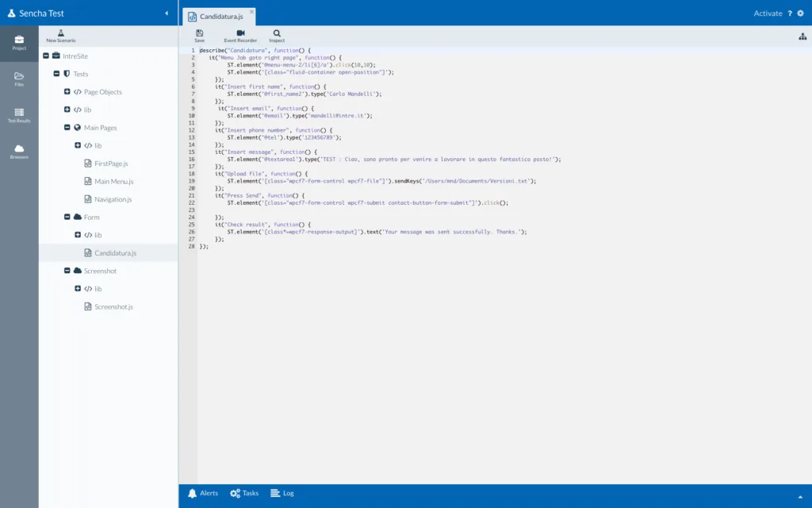Select the Screenshot scenario label

click(x=101, y=271)
